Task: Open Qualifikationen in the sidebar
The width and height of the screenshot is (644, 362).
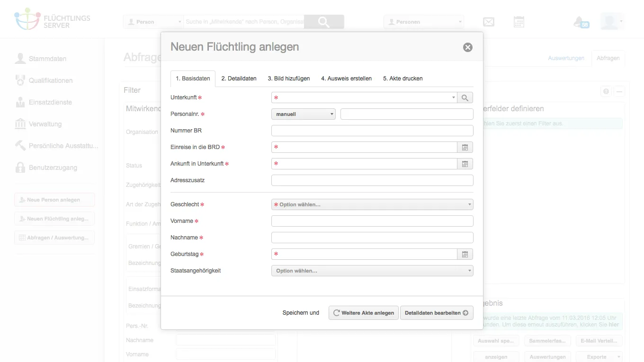Action: 44,80
